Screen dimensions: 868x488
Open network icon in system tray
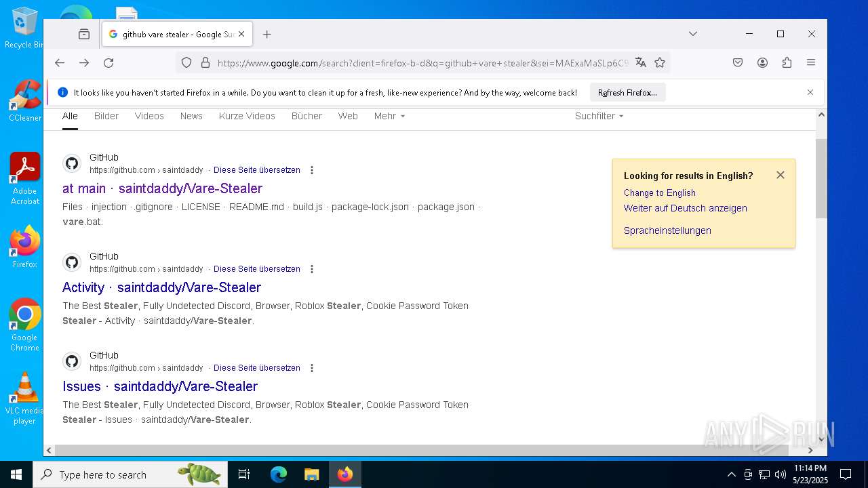(764, 474)
